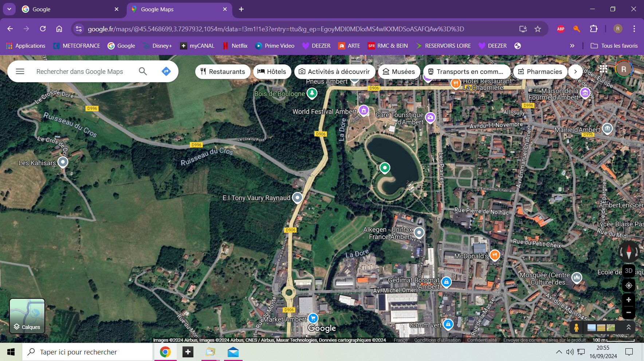Open a new browser tab
This screenshot has height=361, width=644.
[x=241, y=9]
